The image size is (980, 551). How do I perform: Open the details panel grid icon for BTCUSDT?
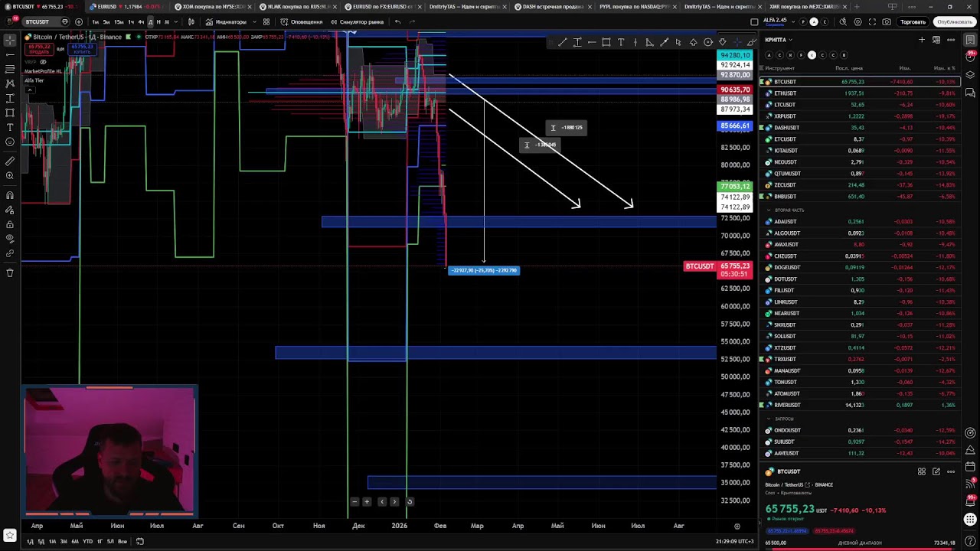[922, 471]
